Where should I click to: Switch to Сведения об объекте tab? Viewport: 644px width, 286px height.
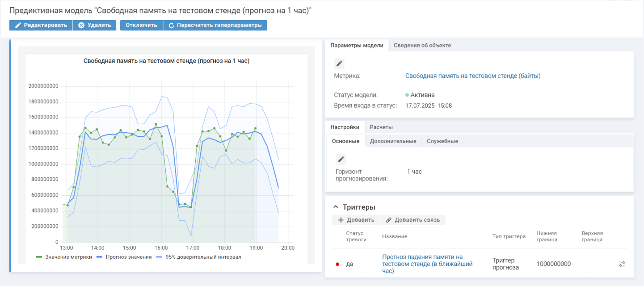tap(422, 45)
